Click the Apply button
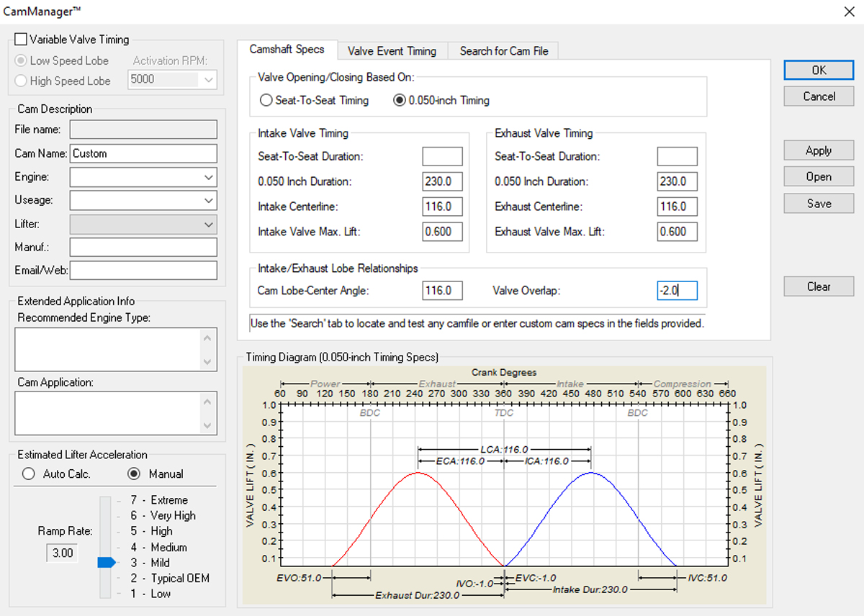 pyautogui.click(x=819, y=151)
